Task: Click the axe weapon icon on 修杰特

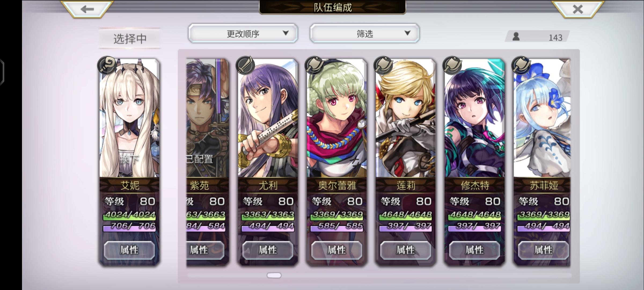Action: [x=452, y=65]
